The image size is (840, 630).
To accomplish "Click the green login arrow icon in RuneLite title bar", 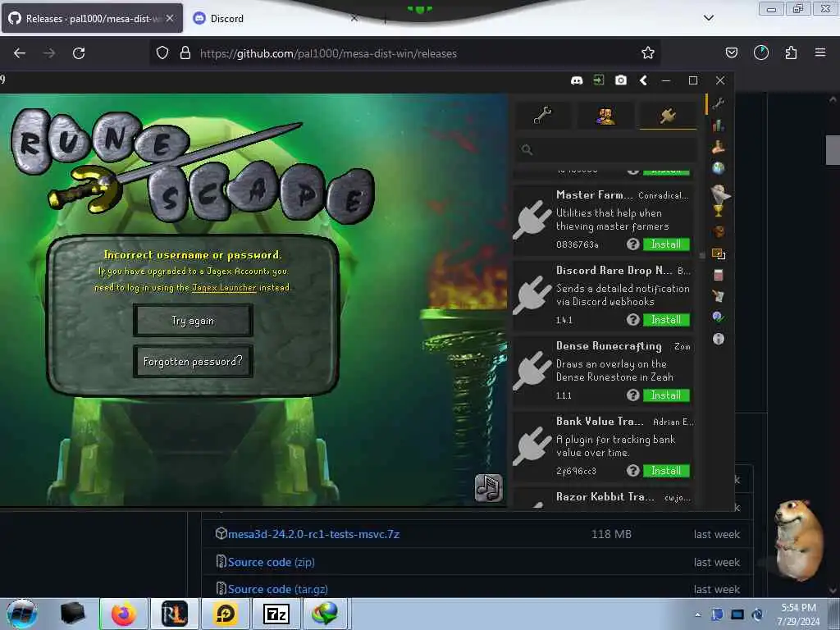I will pos(598,80).
